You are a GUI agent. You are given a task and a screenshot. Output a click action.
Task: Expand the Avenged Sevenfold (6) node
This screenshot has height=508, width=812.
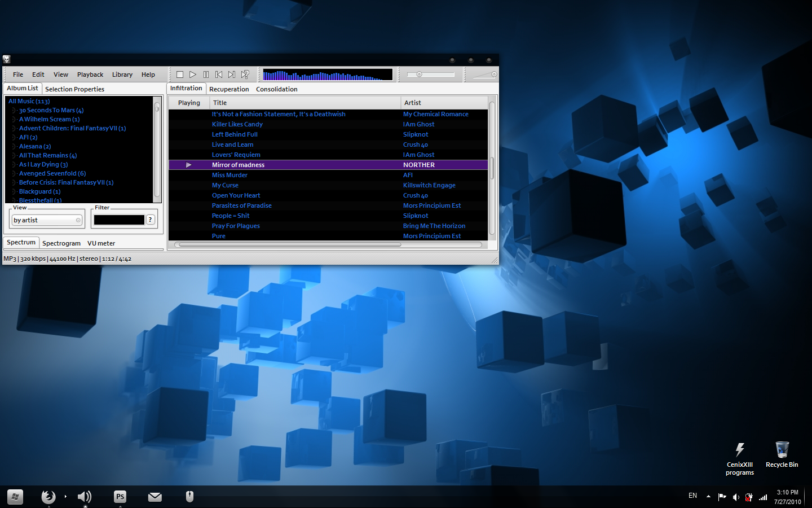tap(14, 174)
